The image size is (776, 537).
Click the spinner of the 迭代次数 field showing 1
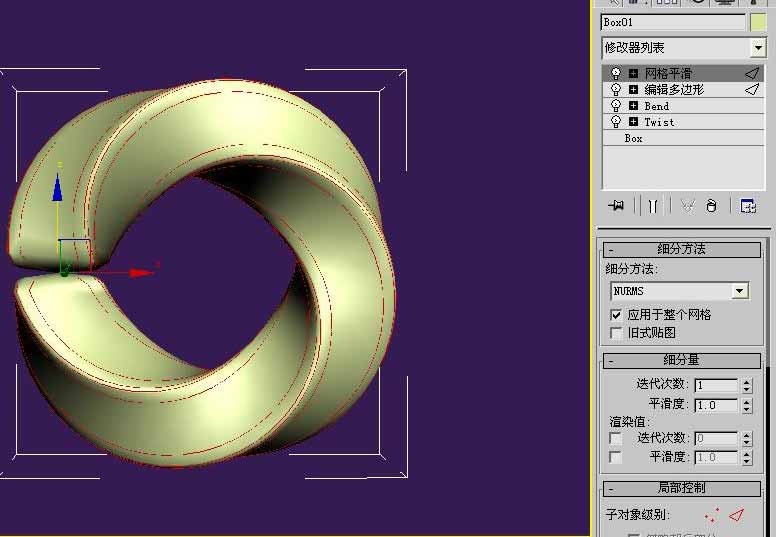click(747, 385)
